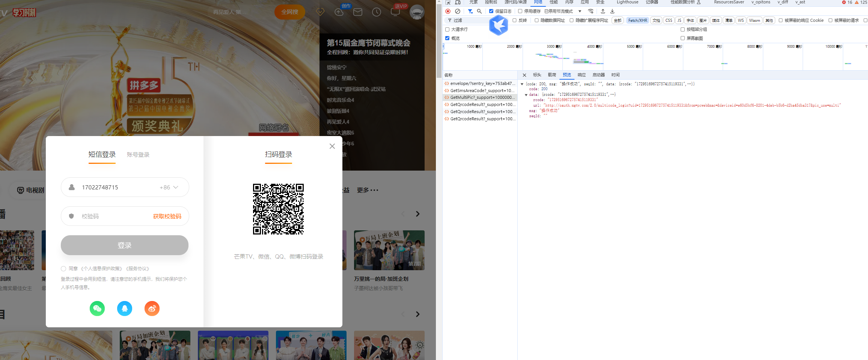The width and height of the screenshot is (868, 360).
Task: Collapse the root JSON object in preview
Action: coord(522,84)
